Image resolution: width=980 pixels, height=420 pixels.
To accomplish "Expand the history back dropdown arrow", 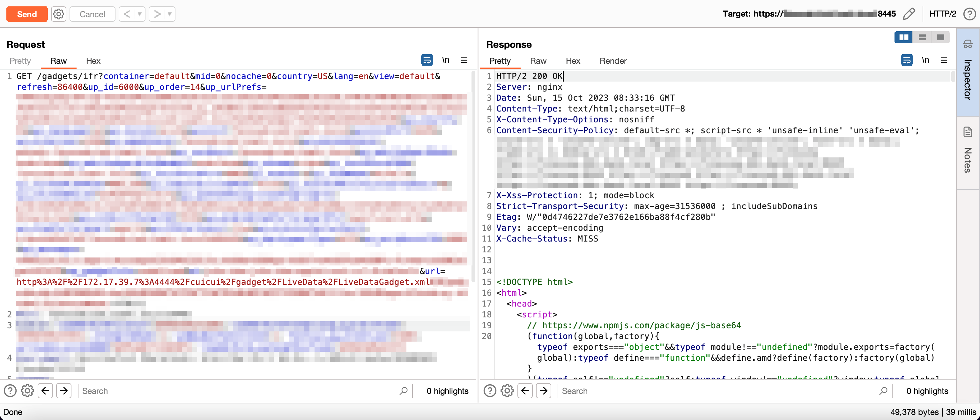I will pyautogui.click(x=140, y=14).
